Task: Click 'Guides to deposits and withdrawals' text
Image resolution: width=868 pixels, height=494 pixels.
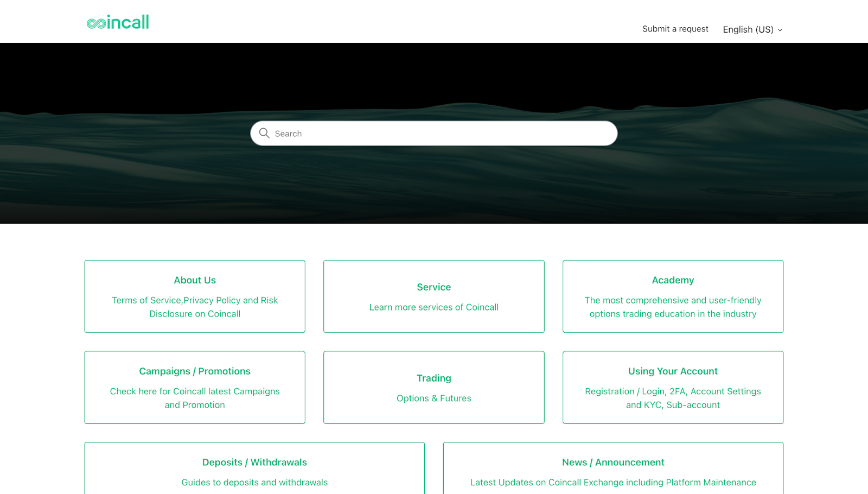Action: [x=254, y=482]
